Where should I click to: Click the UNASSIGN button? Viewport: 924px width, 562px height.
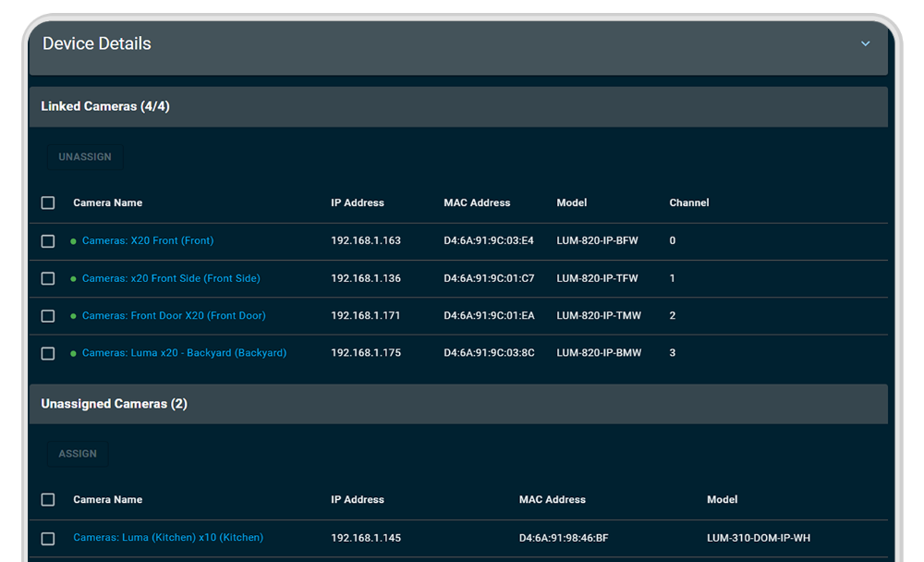click(85, 157)
